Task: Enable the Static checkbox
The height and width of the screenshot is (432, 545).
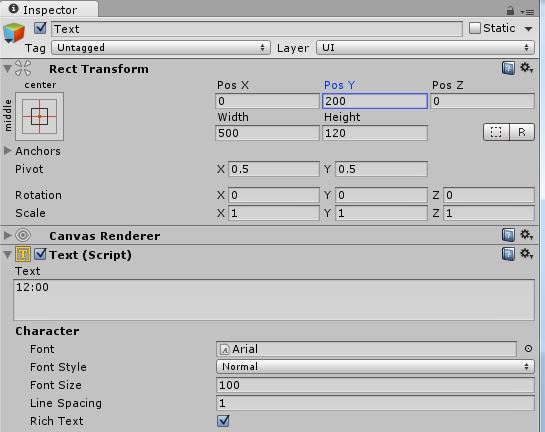Action: click(474, 28)
